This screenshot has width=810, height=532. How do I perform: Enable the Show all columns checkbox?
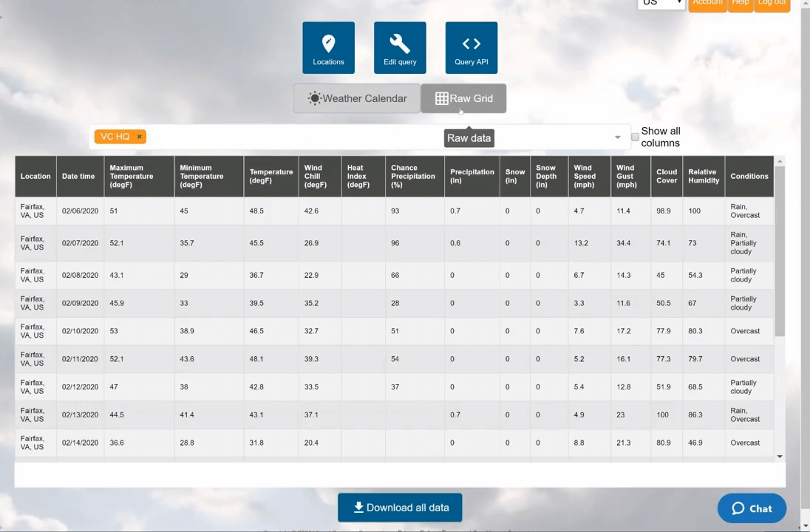click(635, 137)
